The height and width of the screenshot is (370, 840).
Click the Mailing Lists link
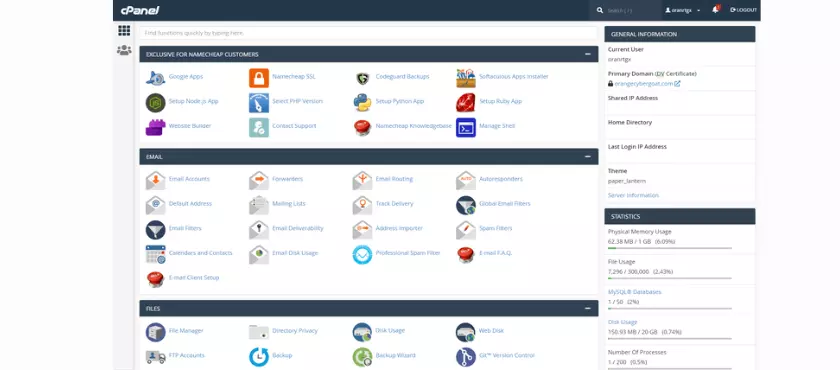coord(289,203)
